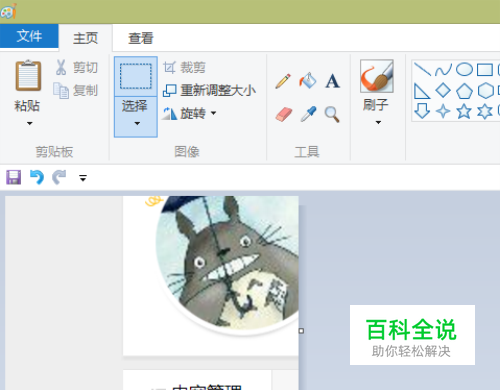Select the Magnifier tool

[332, 114]
